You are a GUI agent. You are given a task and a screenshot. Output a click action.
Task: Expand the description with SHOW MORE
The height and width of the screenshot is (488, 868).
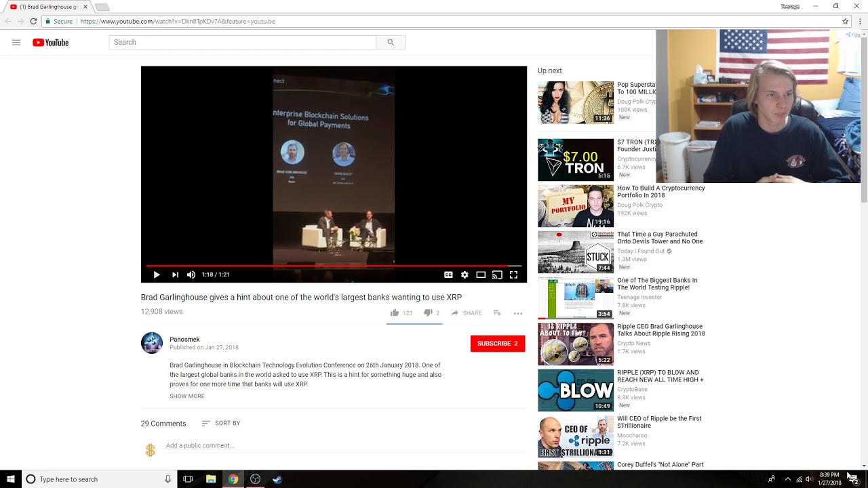[186, 396]
